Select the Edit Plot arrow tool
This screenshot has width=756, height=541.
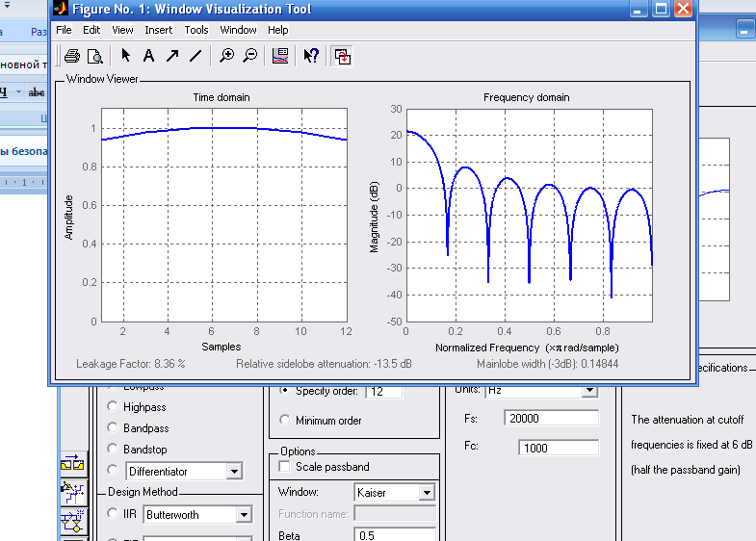pos(125,56)
